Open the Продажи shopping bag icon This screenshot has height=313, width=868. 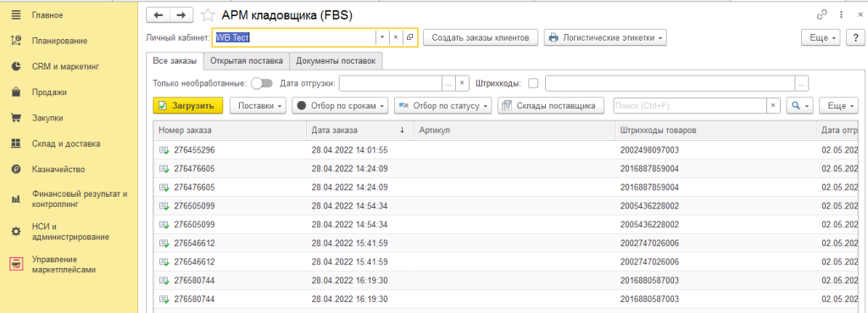(16, 92)
